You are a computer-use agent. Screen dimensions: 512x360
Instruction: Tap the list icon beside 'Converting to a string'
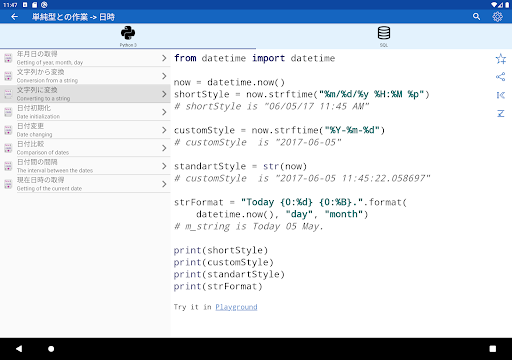pyautogui.click(x=8, y=94)
